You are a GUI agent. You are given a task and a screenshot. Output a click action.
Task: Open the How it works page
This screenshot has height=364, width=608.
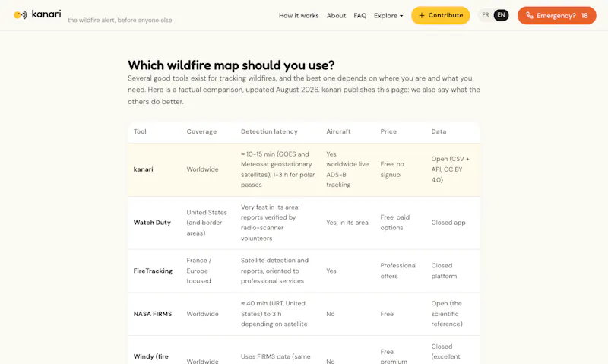click(x=299, y=15)
